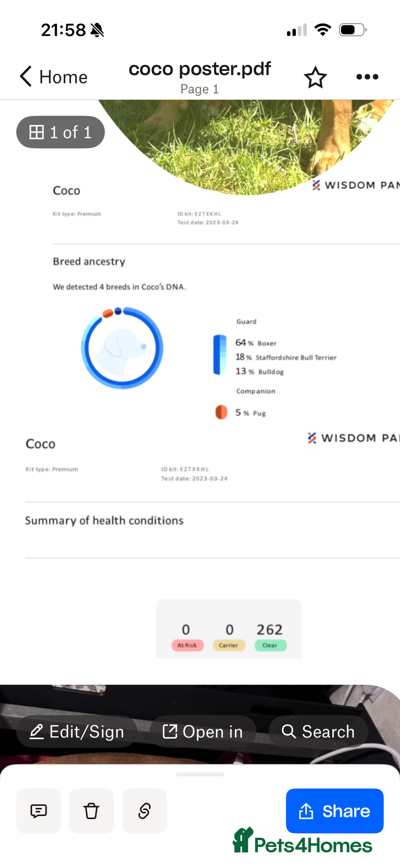Tap the coco poster.pdf title
Image resolution: width=400 pixels, height=868 pixels.
coord(200,69)
